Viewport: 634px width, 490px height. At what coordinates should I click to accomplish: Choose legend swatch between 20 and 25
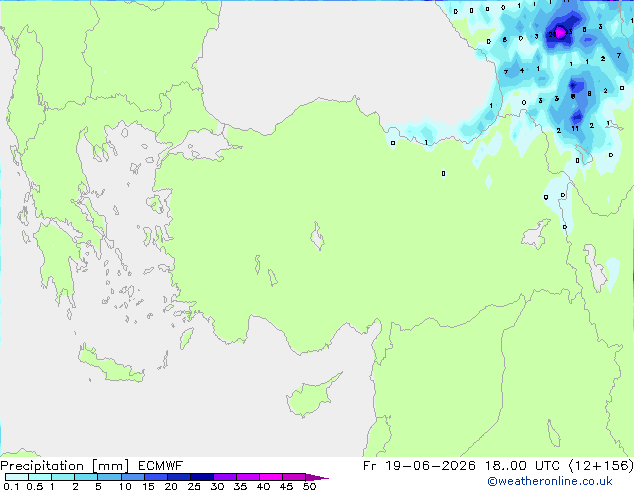tap(179, 477)
